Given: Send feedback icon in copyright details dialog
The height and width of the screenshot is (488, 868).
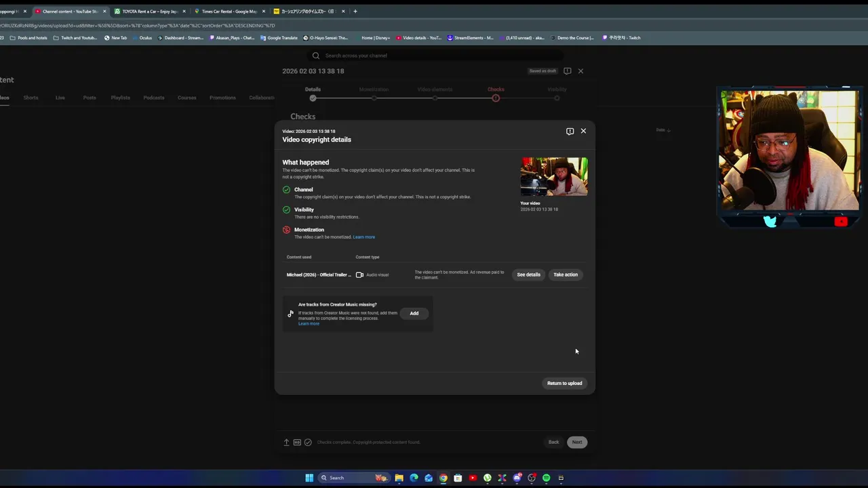Looking at the screenshot, I should click(570, 131).
